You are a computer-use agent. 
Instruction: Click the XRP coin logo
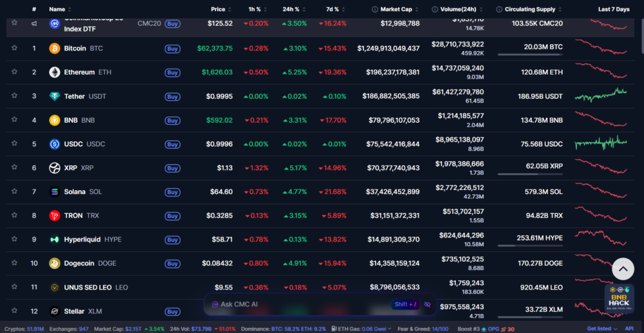click(55, 167)
